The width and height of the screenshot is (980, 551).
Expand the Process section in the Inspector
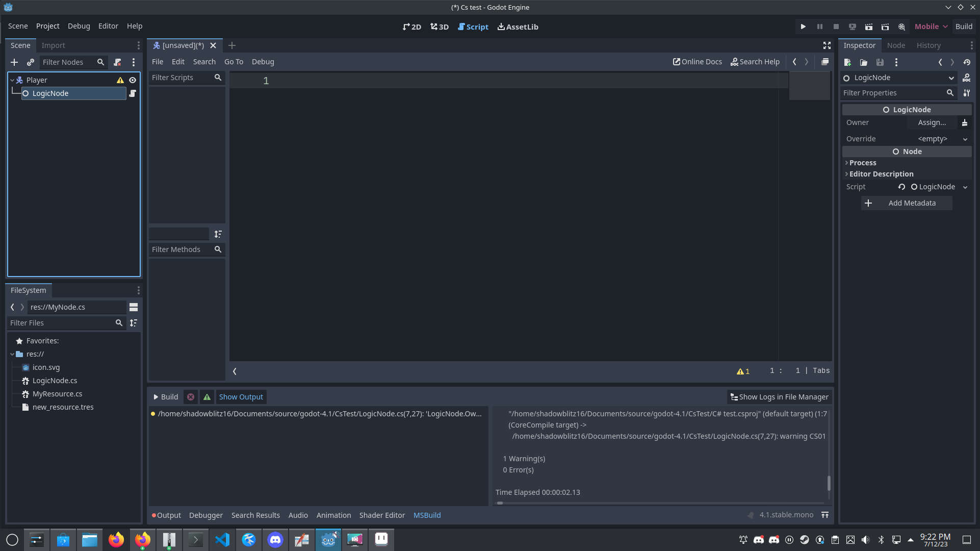click(x=862, y=162)
